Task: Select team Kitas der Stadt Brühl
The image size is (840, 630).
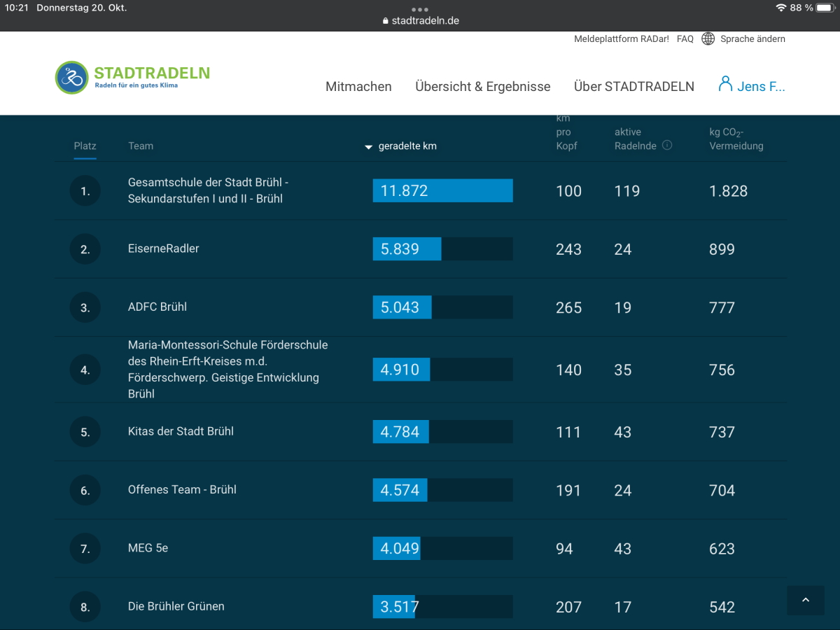Action: point(181,431)
